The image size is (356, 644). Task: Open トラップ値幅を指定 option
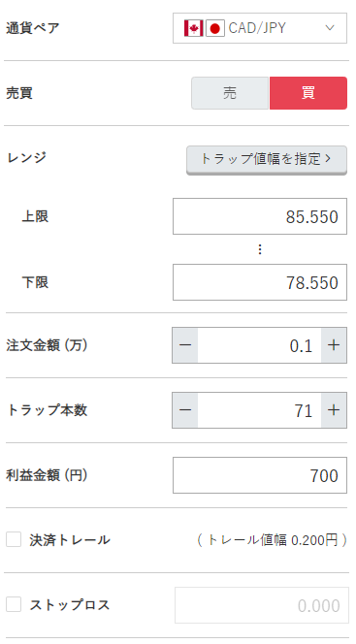click(x=267, y=159)
